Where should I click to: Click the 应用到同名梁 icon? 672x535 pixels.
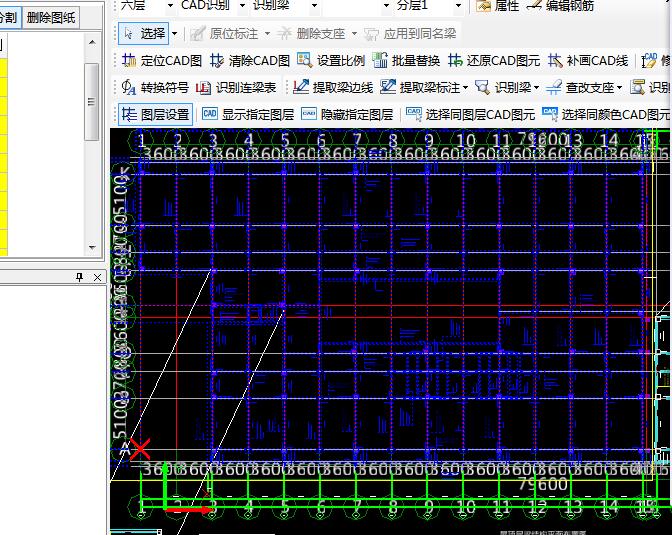coord(372,34)
